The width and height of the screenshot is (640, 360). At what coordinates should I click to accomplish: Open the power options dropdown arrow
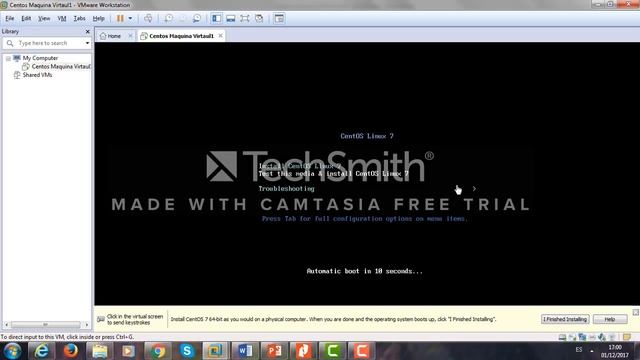click(x=130, y=18)
